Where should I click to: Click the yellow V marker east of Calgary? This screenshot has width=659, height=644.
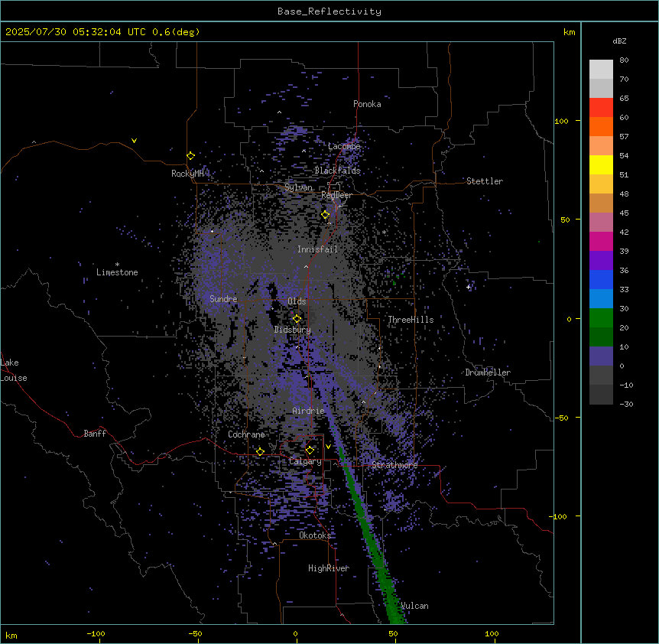tap(328, 447)
